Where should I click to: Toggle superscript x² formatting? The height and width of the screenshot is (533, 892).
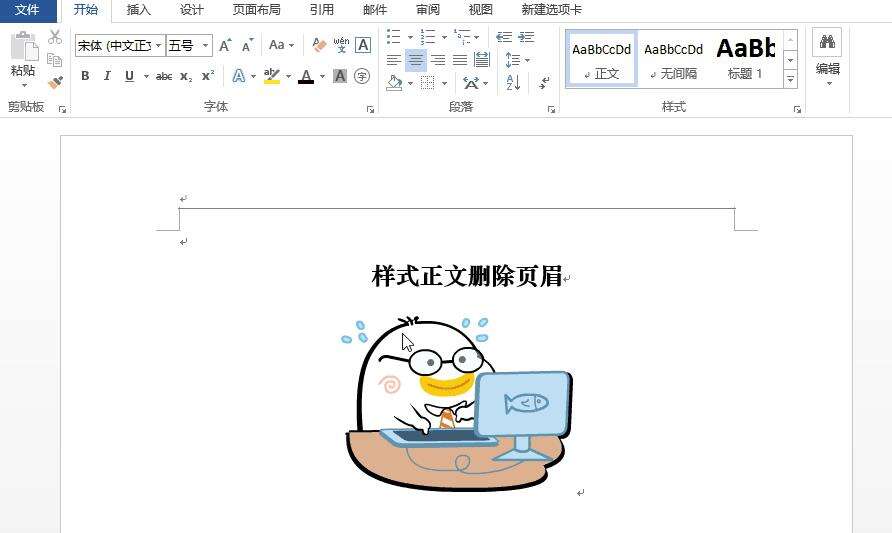[x=208, y=76]
